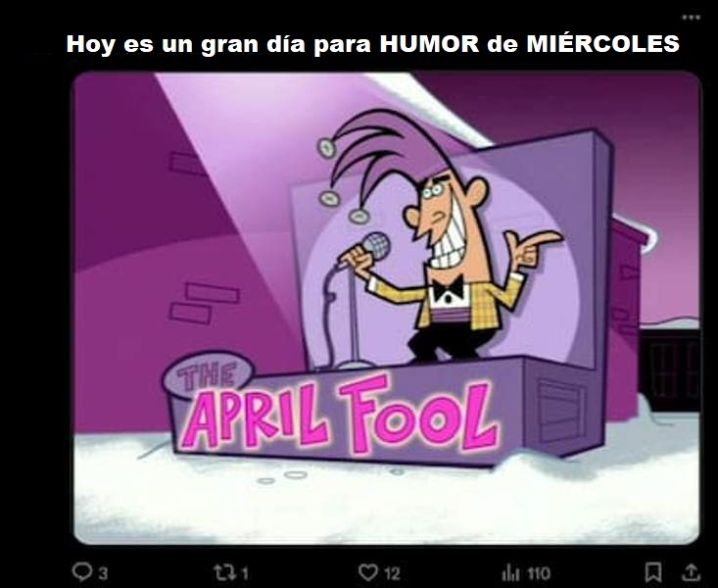Open the April Fool cartoon image

[x=387, y=308]
